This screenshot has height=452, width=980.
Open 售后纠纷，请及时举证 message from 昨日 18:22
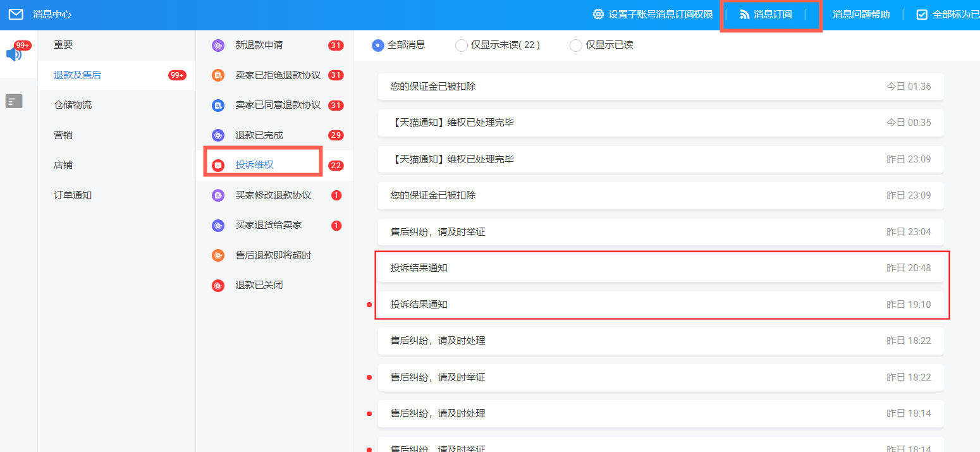(661, 377)
